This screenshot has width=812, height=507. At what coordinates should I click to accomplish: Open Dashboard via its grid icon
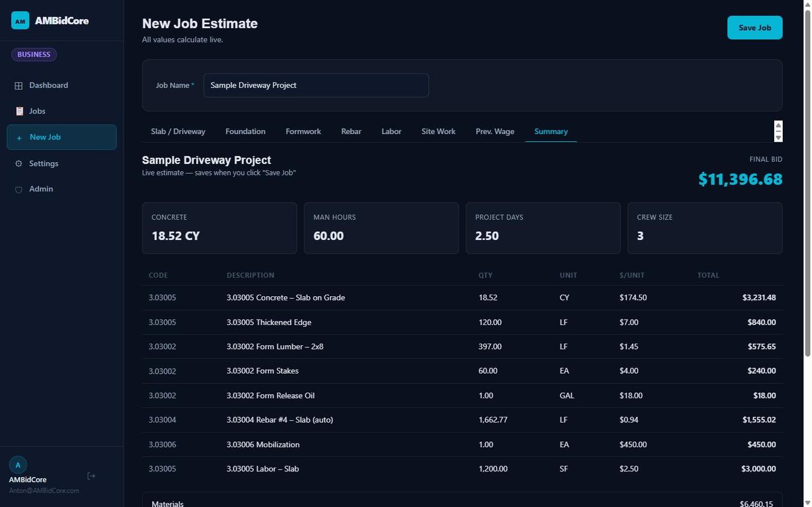click(19, 86)
